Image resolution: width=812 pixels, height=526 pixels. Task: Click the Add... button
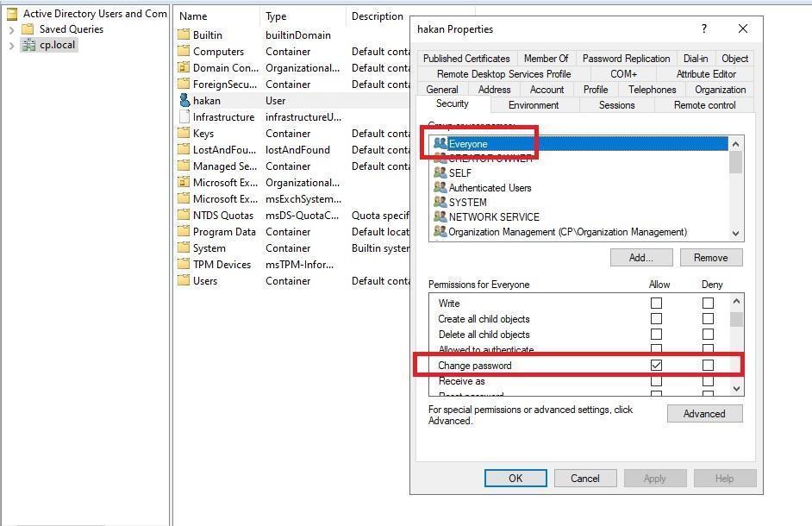pyautogui.click(x=640, y=258)
